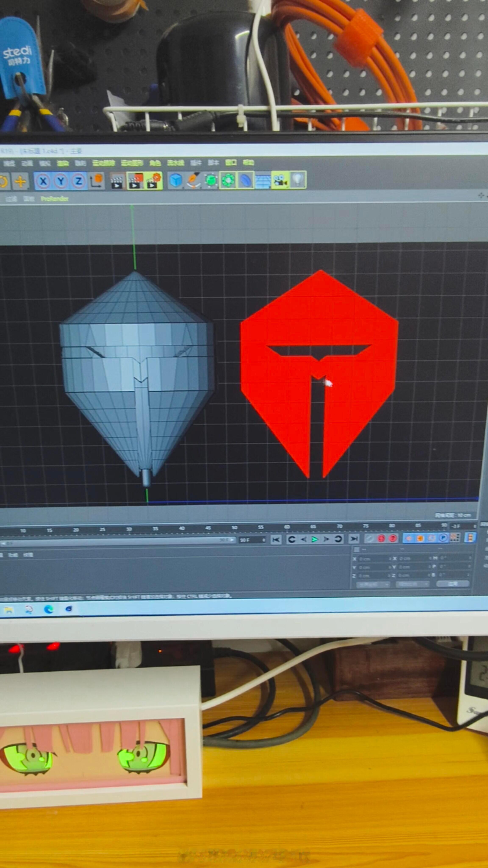Image resolution: width=488 pixels, height=868 pixels.
Task: Add a Light bulb object
Action: pyautogui.click(x=298, y=180)
